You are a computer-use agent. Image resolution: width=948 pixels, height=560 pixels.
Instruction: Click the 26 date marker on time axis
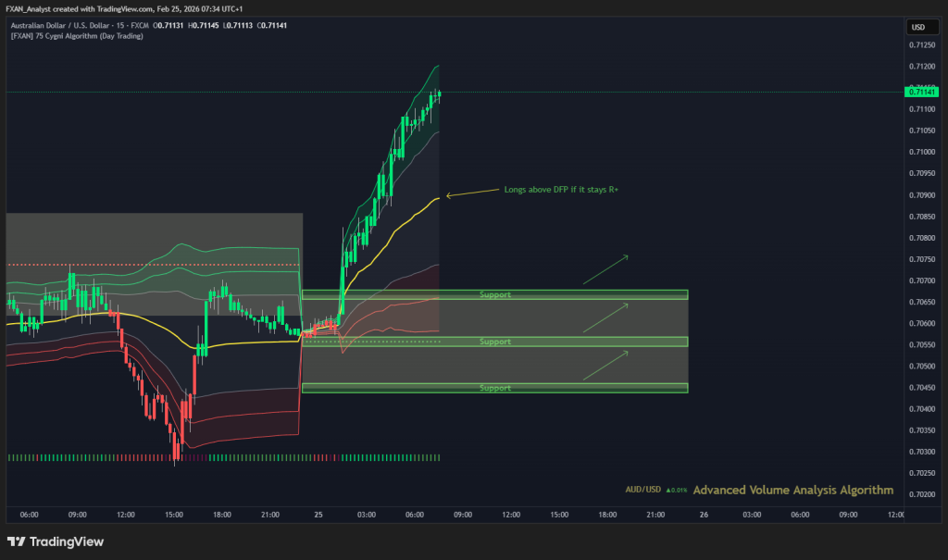(x=704, y=515)
